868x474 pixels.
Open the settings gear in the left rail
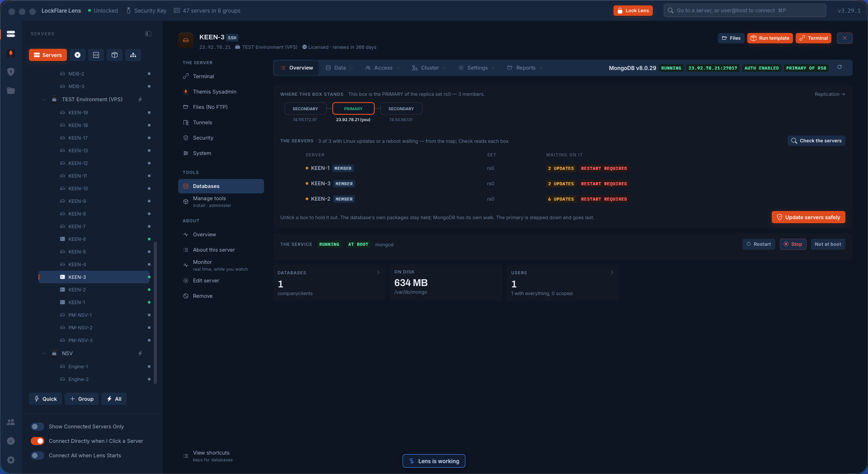tap(11, 460)
